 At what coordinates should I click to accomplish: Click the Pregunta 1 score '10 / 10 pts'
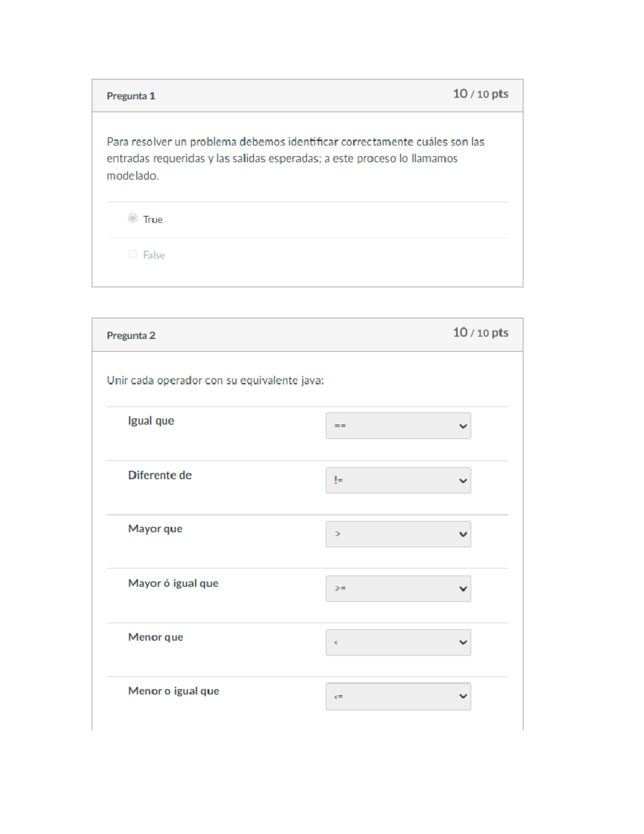pyautogui.click(x=480, y=94)
